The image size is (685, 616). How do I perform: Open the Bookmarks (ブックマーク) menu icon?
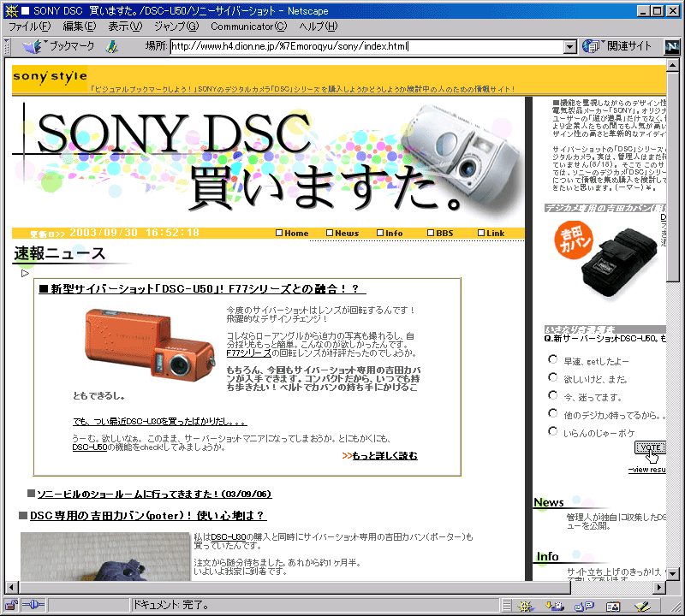[x=32, y=46]
